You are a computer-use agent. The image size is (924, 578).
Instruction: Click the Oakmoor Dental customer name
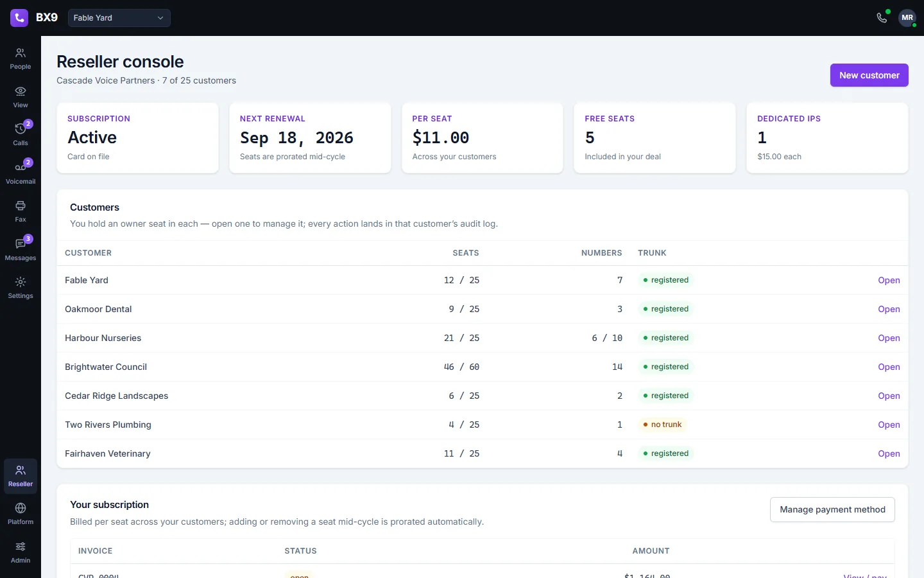[x=98, y=309]
